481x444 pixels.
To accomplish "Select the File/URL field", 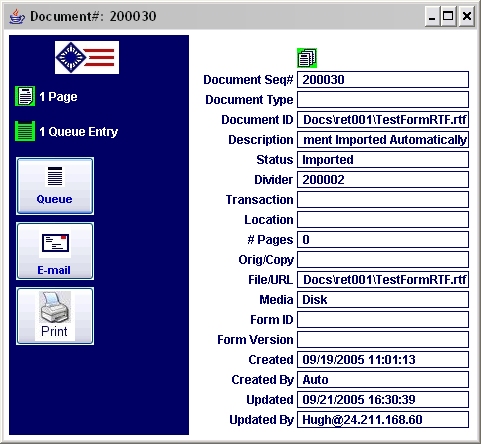I will click(x=383, y=280).
